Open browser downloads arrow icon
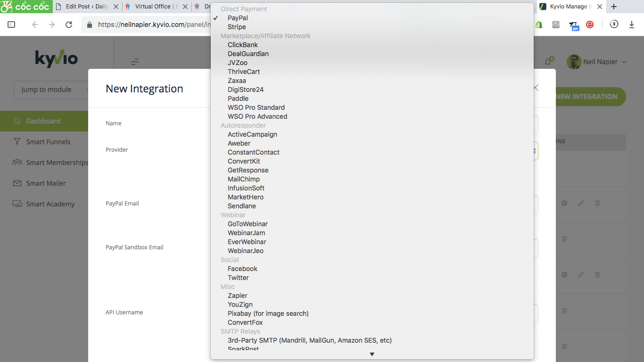Image resolution: width=644 pixels, height=362 pixels. (632, 25)
